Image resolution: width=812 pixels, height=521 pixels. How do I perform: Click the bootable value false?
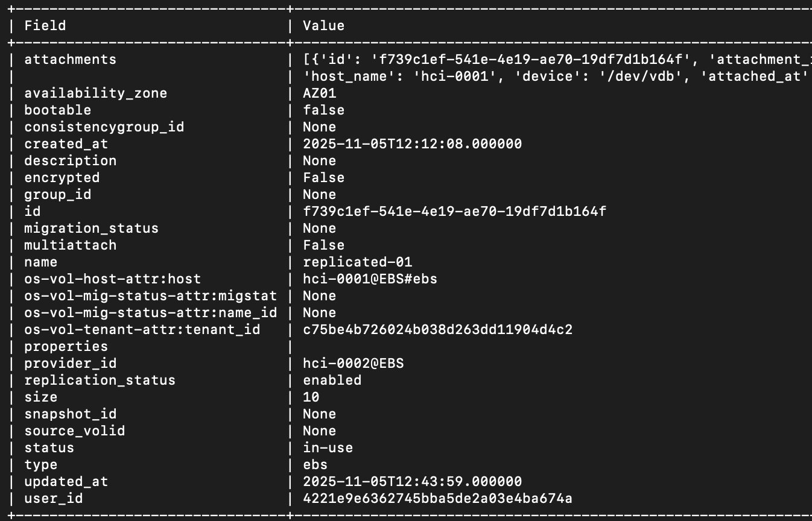click(323, 110)
